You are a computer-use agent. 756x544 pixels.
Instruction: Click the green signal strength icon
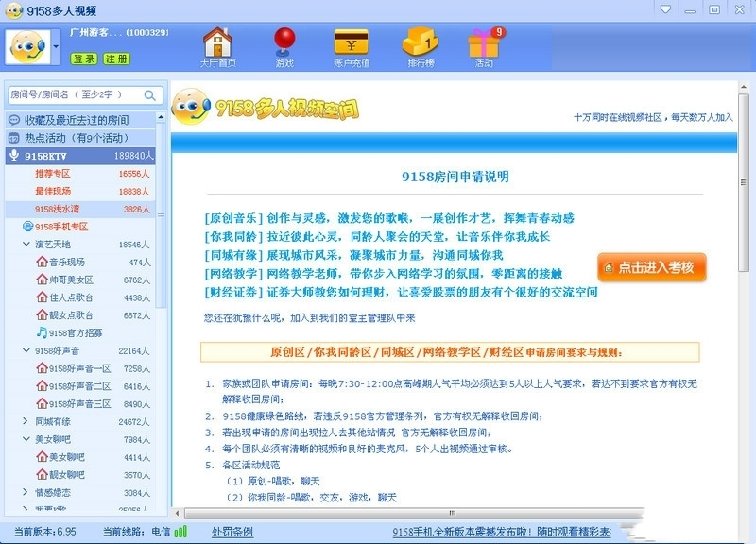click(x=180, y=532)
